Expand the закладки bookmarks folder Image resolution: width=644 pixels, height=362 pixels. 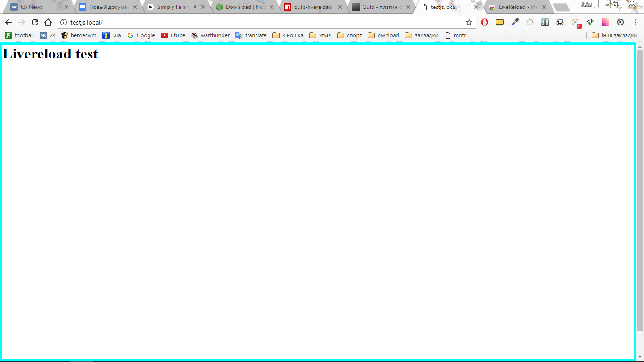(421, 35)
